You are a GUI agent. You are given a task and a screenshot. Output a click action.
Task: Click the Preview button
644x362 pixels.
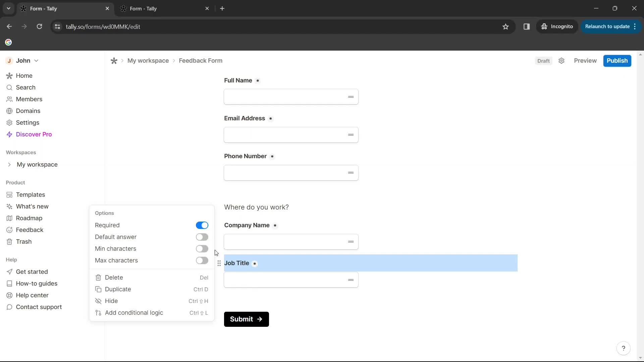coord(585,61)
